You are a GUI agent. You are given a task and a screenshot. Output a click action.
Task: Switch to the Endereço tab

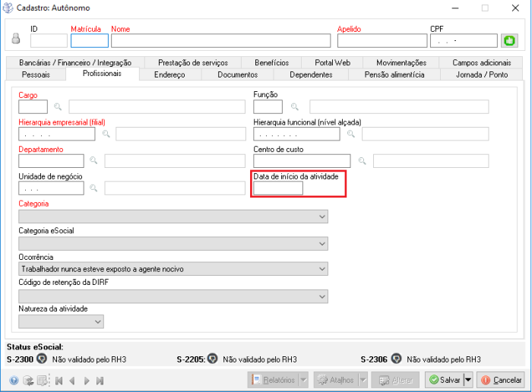pos(169,75)
